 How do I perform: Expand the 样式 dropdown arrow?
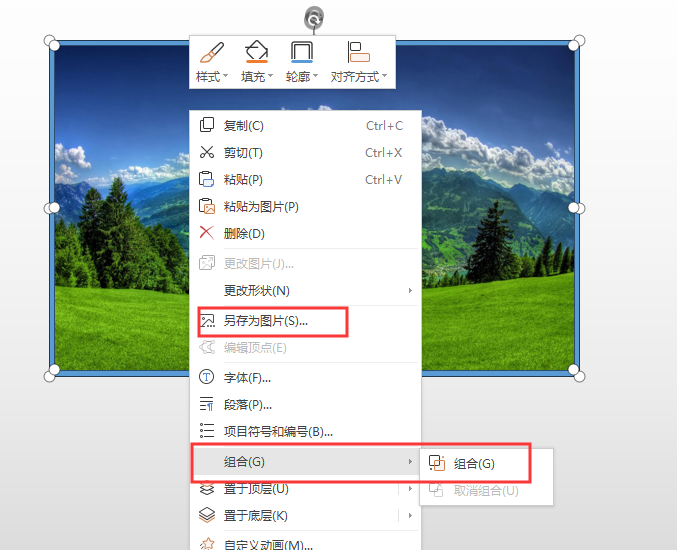[225, 76]
